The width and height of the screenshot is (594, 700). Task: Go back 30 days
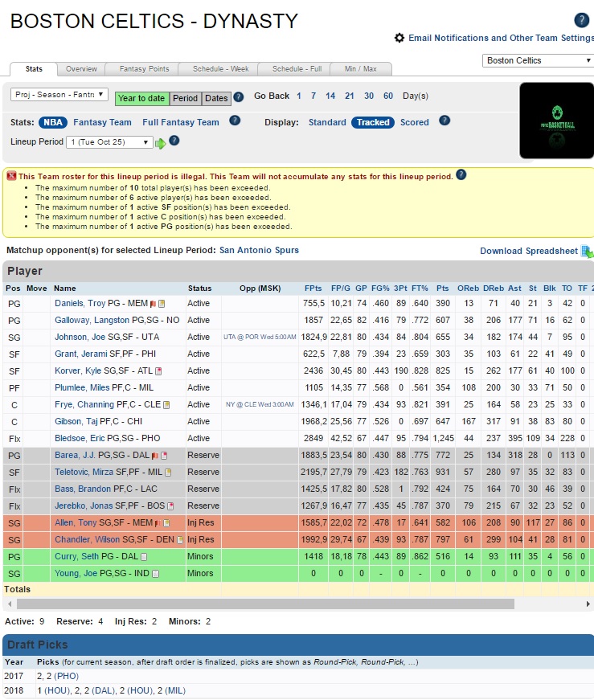pyautogui.click(x=369, y=96)
